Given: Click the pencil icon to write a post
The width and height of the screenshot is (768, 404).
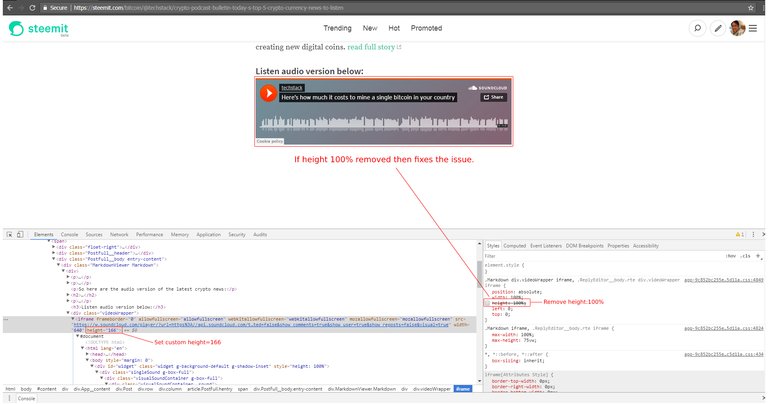Looking at the screenshot, I should [x=718, y=28].
